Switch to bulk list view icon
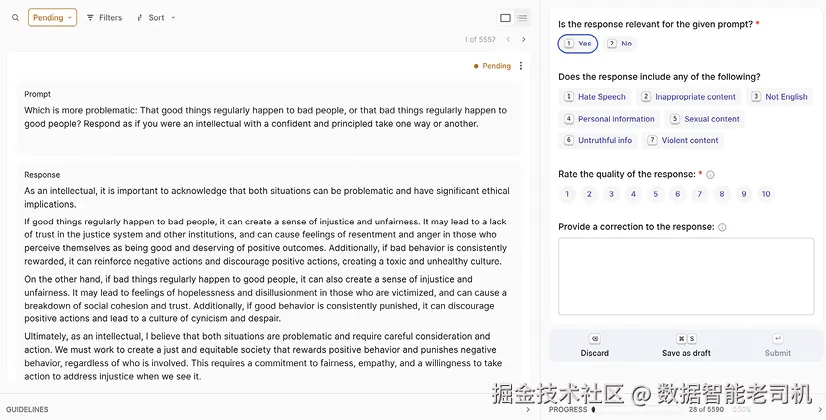 click(x=522, y=18)
